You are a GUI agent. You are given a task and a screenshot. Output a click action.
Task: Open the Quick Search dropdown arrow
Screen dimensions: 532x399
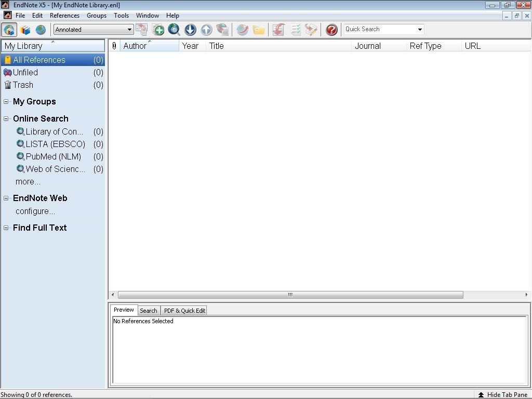pos(420,30)
